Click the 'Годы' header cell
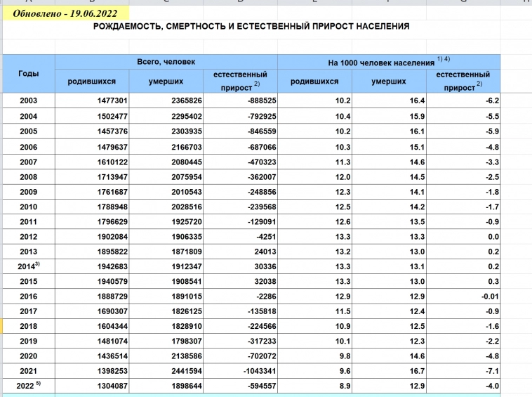The height and width of the screenshot is (397, 532). pyautogui.click(x=29, y=74)
